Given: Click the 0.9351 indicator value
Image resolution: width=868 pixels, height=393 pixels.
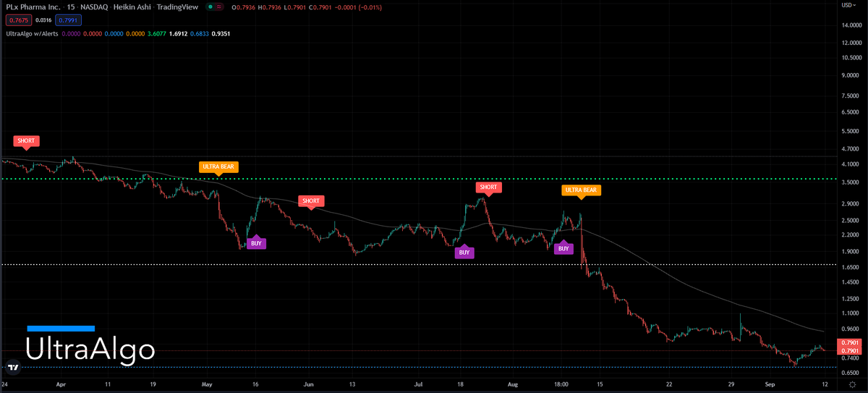Looking at the screenshot, I should pos(221,33).
